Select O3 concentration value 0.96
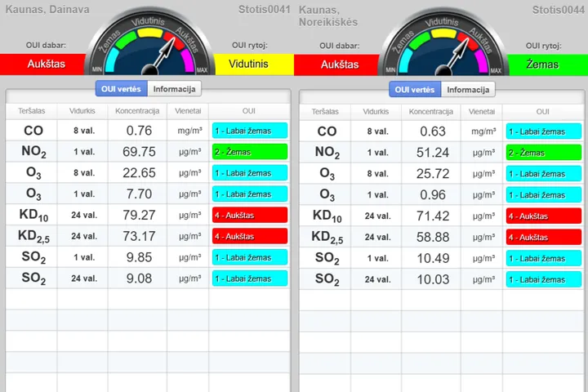The image size is (588, 392). click(x=433, y=194)
